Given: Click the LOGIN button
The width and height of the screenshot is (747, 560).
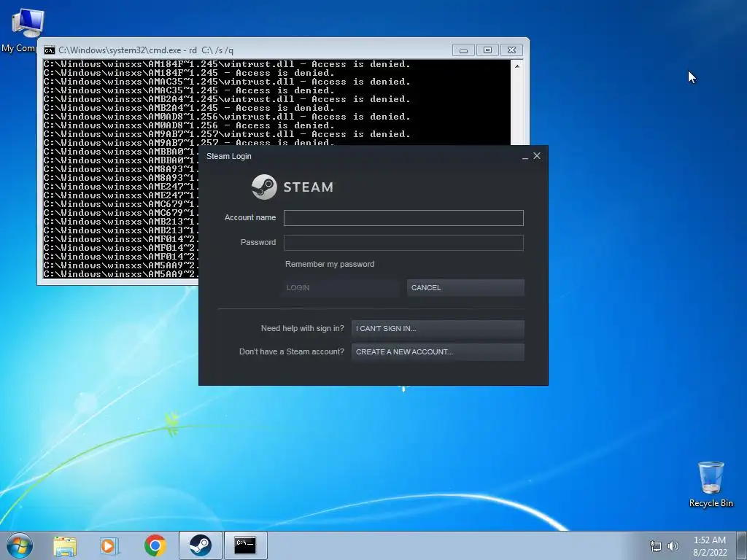Looking at the screenshot, I should [340, 287].
